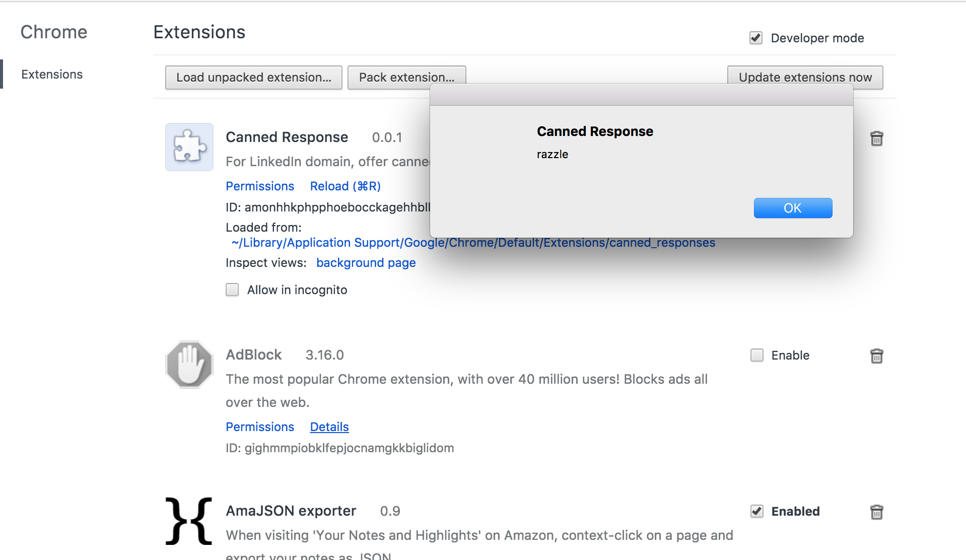This screenshot has height=560, width=966.
Task: Select Extensions in the left sidebar
Action: [52, 75]
